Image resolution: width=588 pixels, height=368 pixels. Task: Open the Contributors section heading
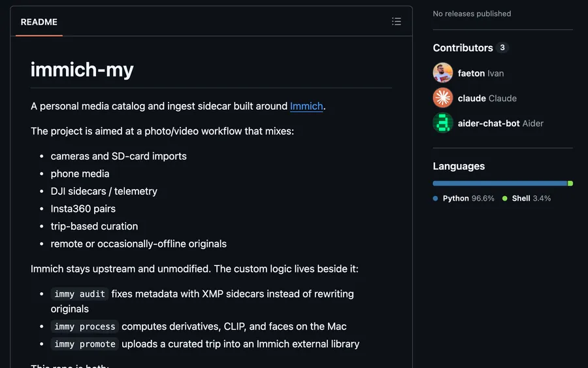463,48
